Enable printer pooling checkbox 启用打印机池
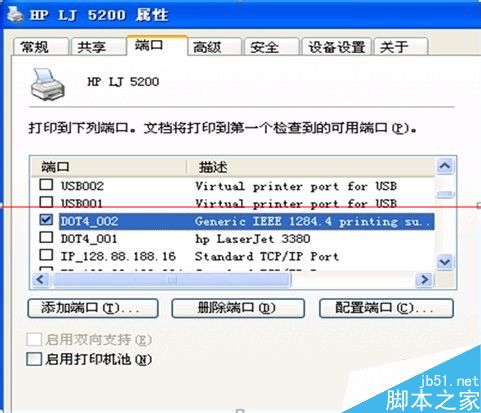Screen dimensions: 481x413 34,359
